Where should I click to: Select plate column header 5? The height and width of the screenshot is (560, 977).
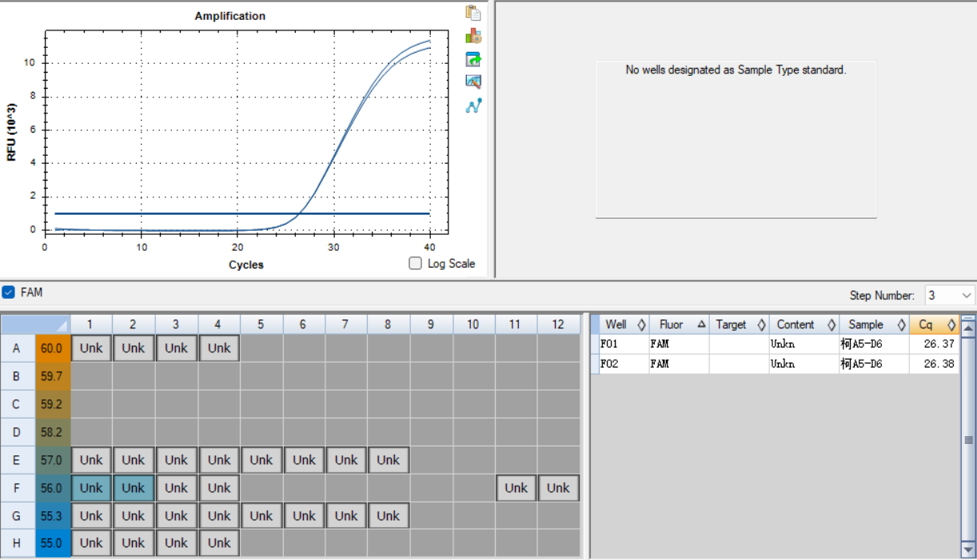point(261,324)
